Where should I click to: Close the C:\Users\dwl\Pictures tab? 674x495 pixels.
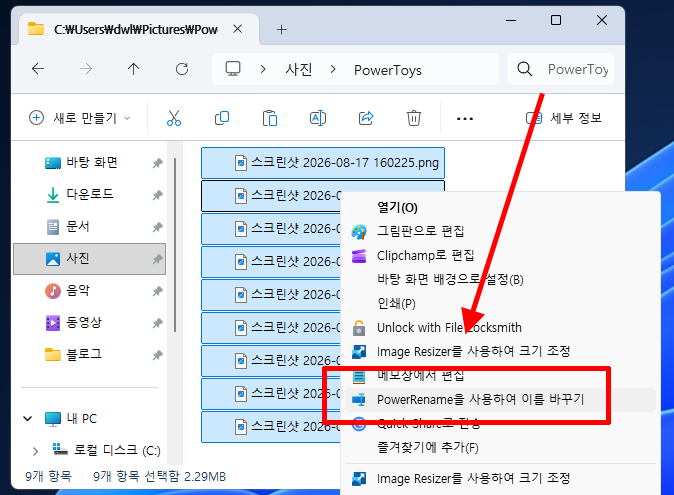point(238,29)
